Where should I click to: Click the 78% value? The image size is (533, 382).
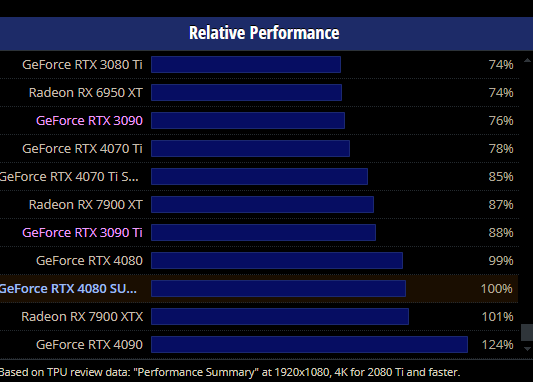(x=501, y=149)
